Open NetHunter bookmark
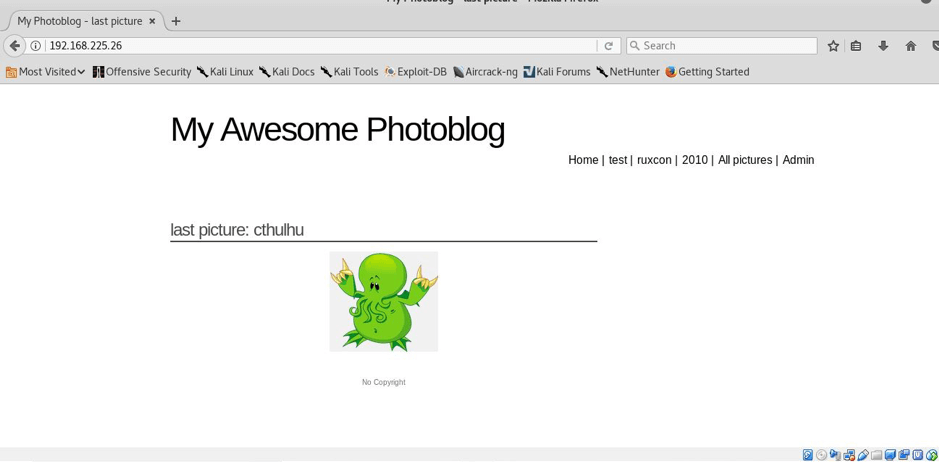The image size is (939, 462). point(628,72)
